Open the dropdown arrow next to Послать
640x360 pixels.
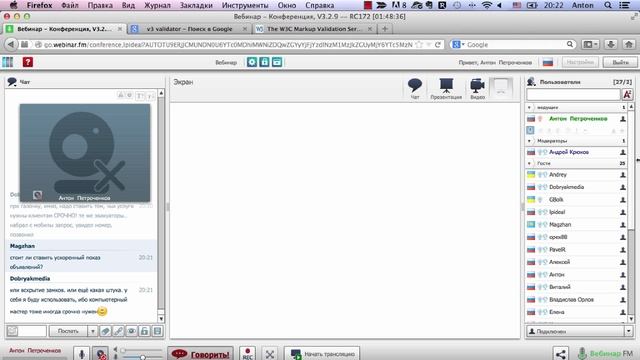(93, 331)
